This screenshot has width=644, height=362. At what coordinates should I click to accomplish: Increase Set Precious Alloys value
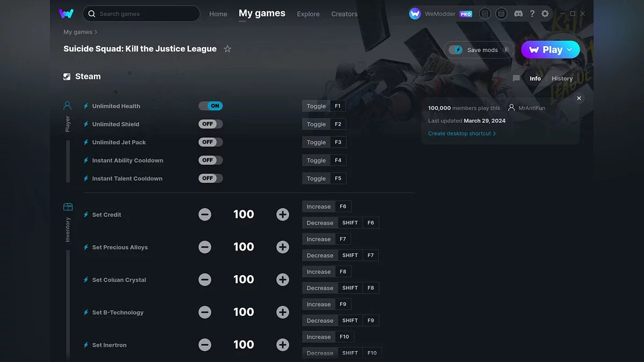pyautogui.click(x=283, y=247)
